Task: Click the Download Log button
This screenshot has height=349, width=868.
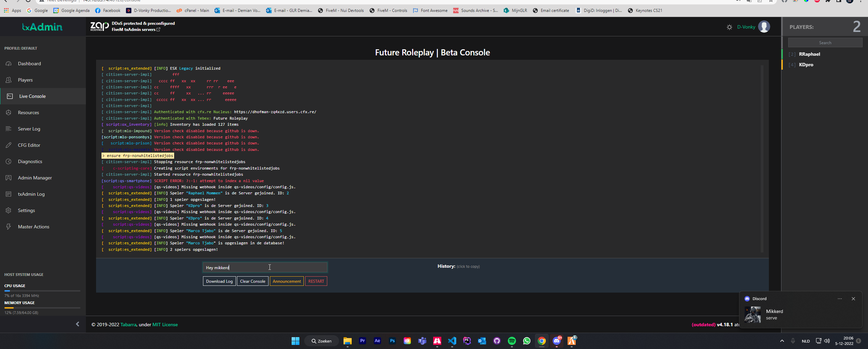Action: pos(219,281)
